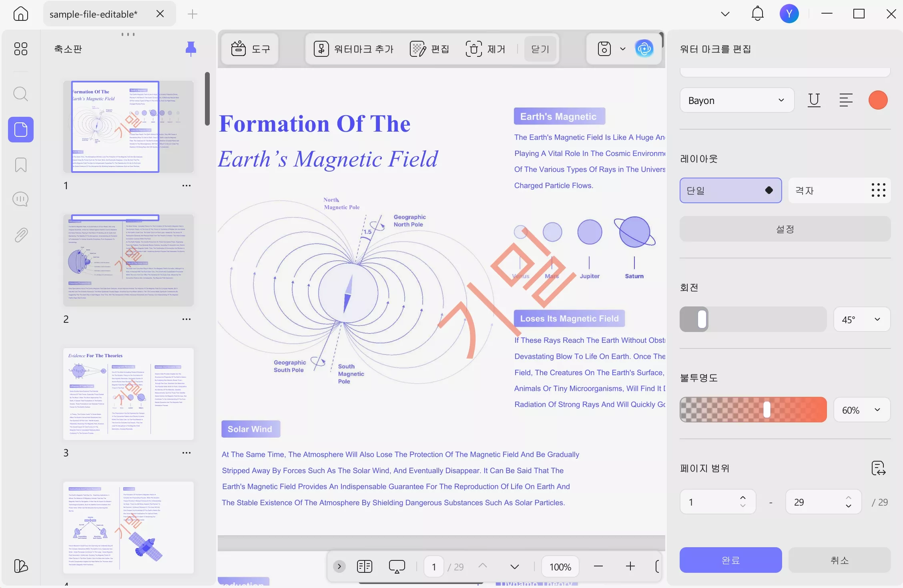
Task: Select the 격자 grid layout option
Action: (839, 190)
